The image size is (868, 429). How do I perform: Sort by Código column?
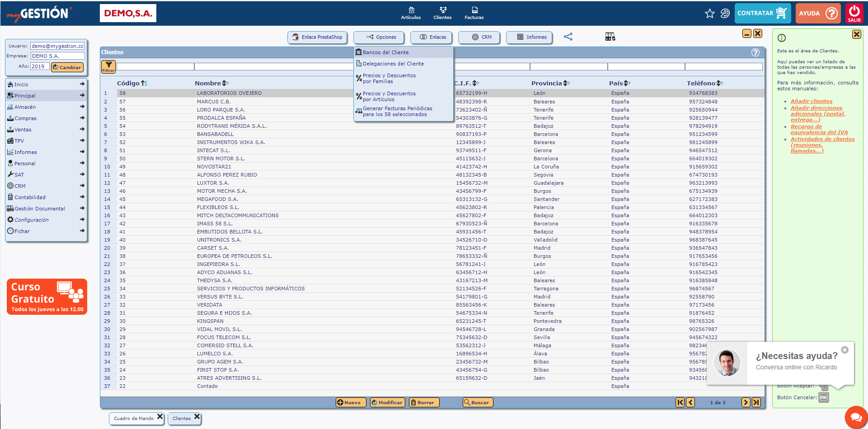coord(132,83)
